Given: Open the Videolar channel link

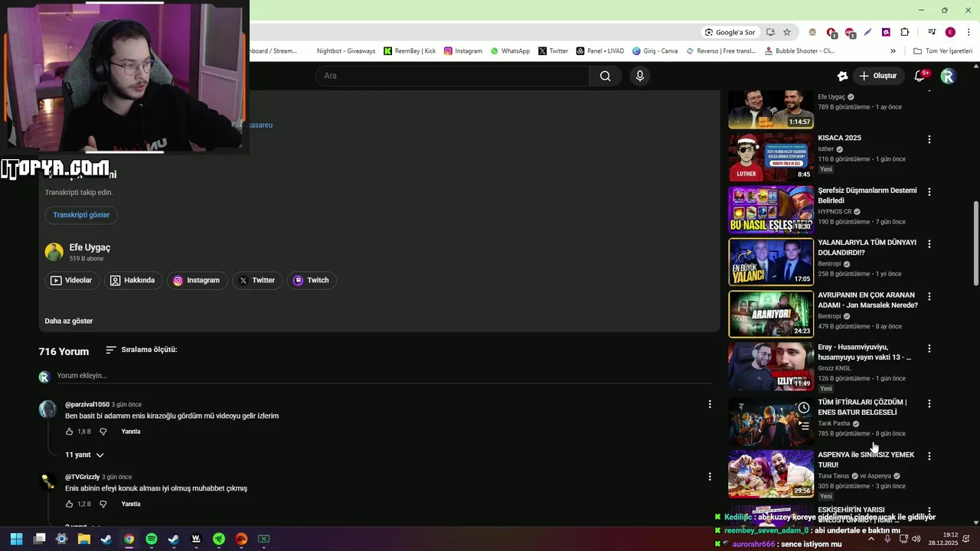Looking at the screenshot, I should coord(71,280).
